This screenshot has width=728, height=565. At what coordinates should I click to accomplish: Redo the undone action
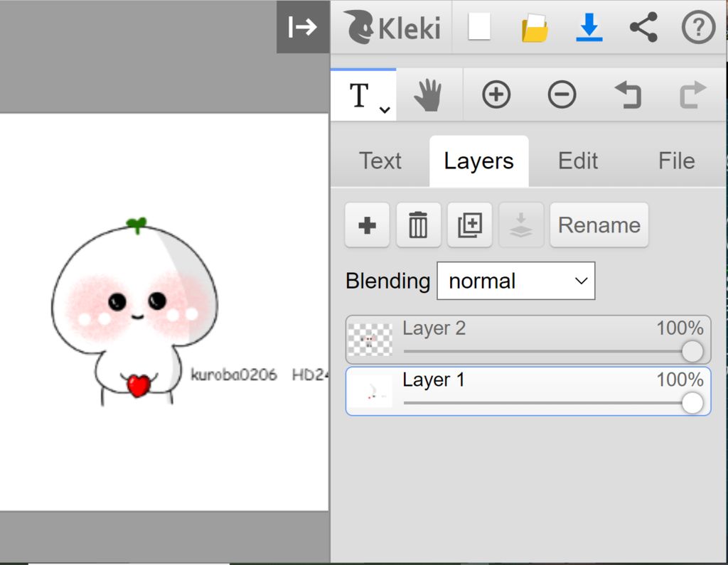692,95
